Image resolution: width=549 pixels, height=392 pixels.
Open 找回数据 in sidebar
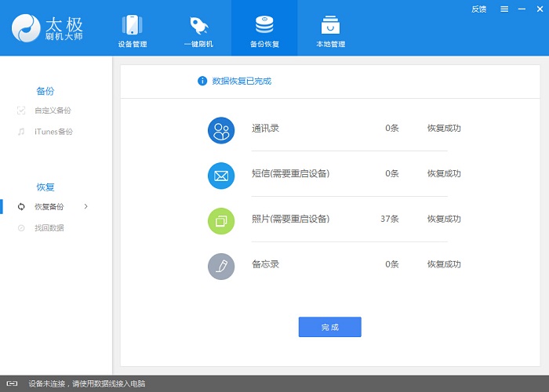[49, 228]
